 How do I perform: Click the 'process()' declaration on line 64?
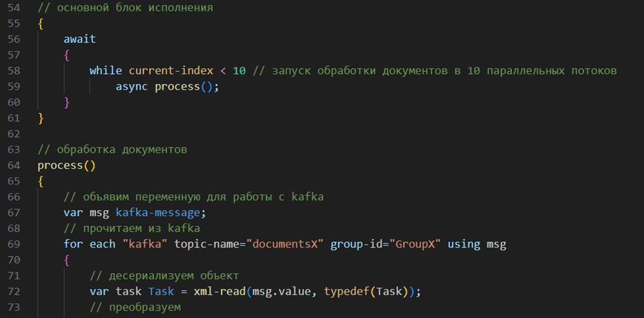point(67,166)
